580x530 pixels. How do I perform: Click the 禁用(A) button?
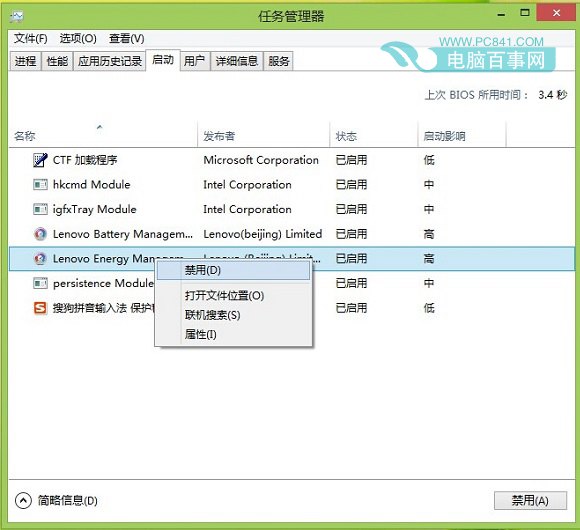pyautogui.click(x=530, y=501)
